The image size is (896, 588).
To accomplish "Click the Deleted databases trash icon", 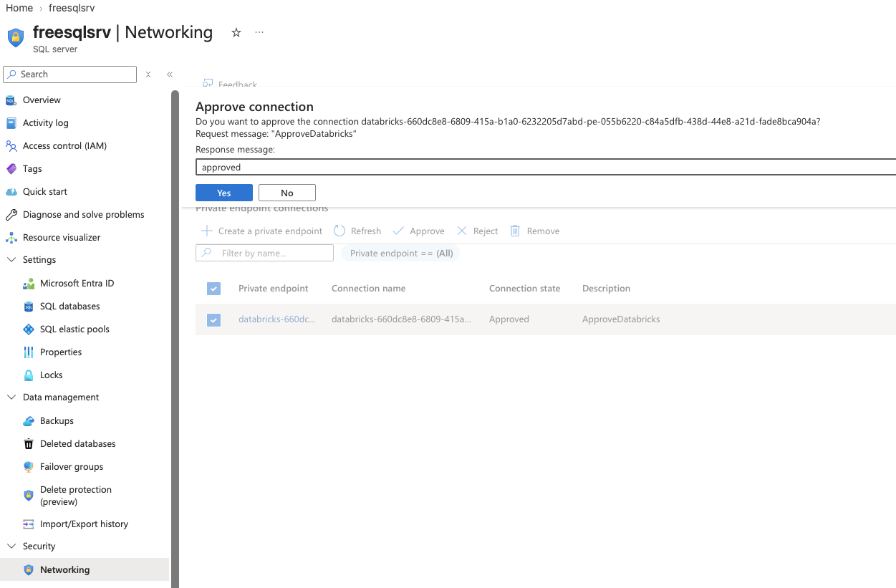I will [x=29, y=444].
